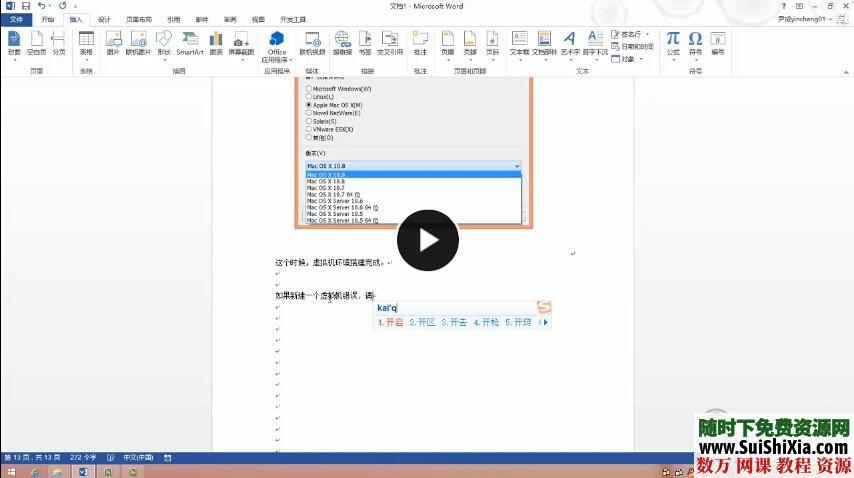Open the File (文件) tab
This screenshot has width=854, height=478.
[16, 20]
